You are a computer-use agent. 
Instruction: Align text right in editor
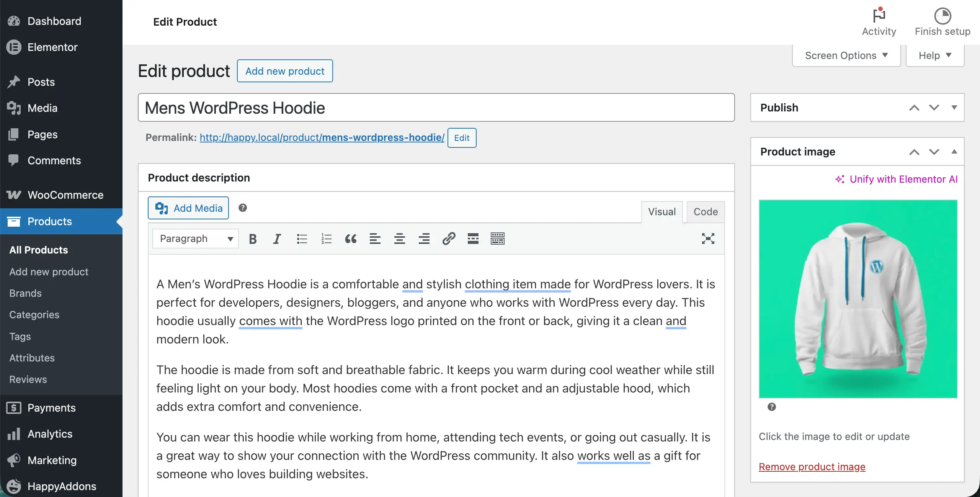[x=424, y=239]
